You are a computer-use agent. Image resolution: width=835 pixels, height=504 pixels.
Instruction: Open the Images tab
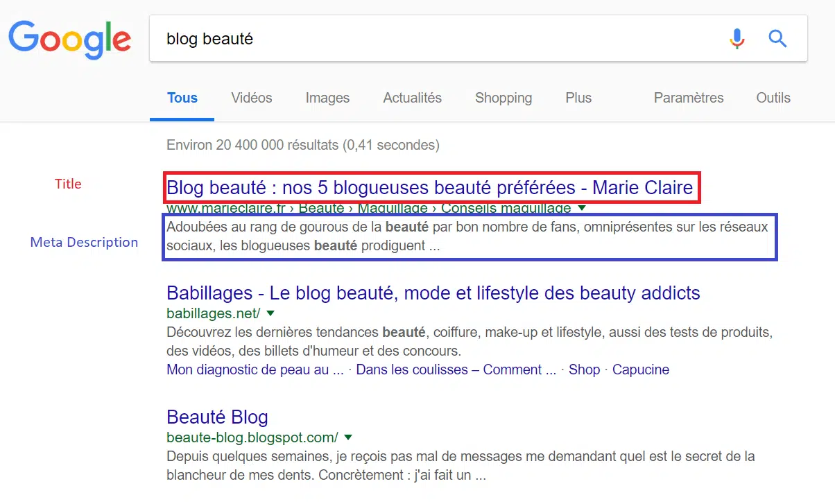(327, 98)
